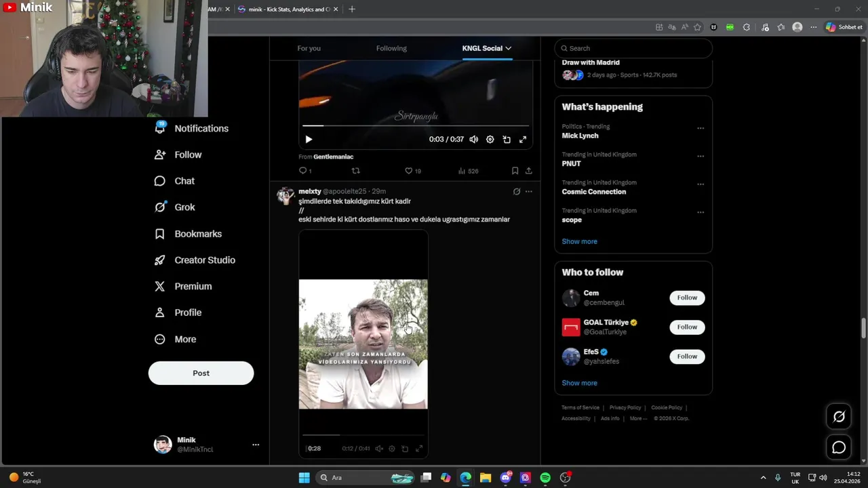Switch to the Following tab
This screenshot has height=488, width=868.
[391, 48]
